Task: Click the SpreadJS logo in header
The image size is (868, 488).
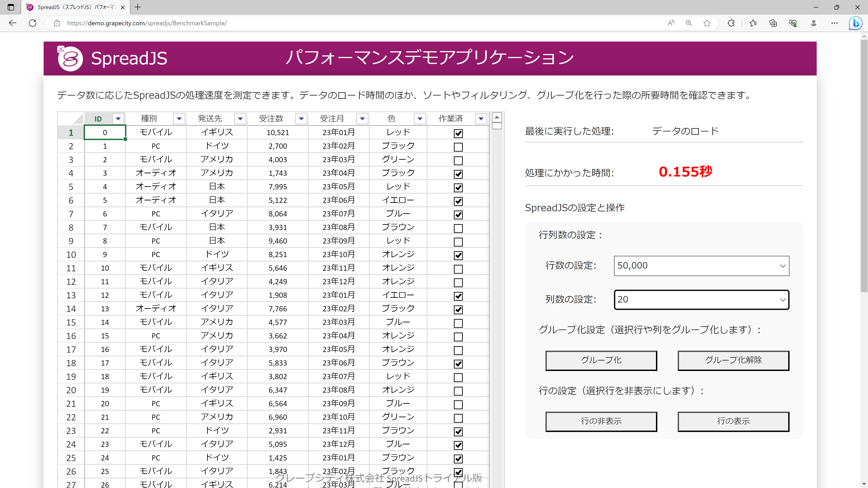Action: (112, 58)
